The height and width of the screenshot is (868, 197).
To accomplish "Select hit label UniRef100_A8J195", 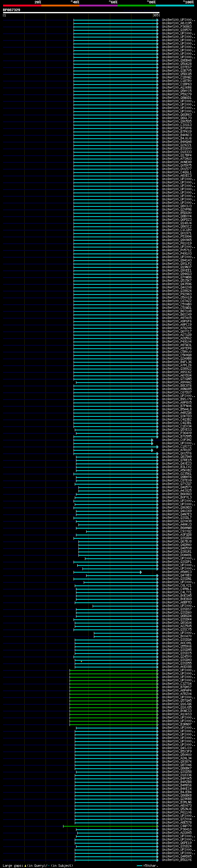I will [177, 24].
